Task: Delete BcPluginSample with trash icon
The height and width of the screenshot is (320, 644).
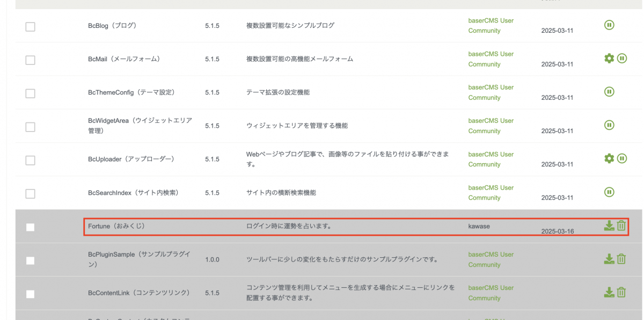Action: coord(621,259)
